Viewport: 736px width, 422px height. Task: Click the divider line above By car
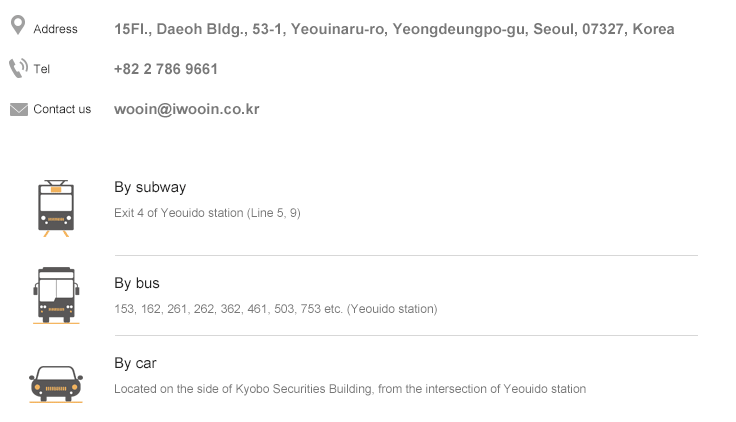pos(406,335)
